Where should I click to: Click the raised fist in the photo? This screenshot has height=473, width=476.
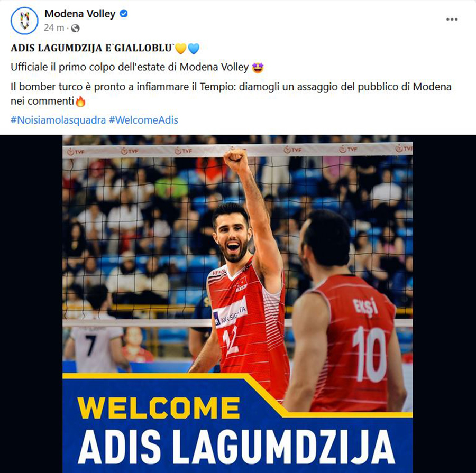236,159
